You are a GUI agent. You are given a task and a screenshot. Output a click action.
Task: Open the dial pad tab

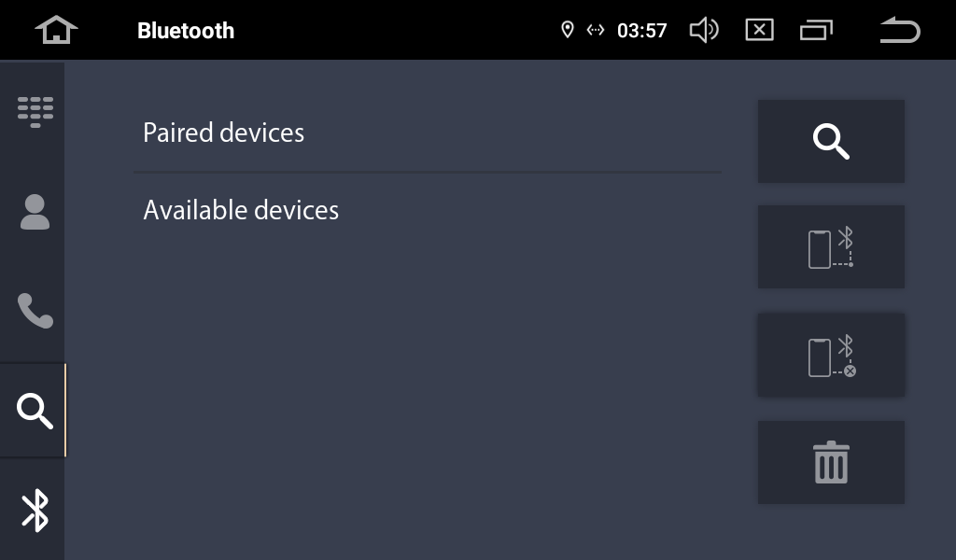tap(35, 111)
